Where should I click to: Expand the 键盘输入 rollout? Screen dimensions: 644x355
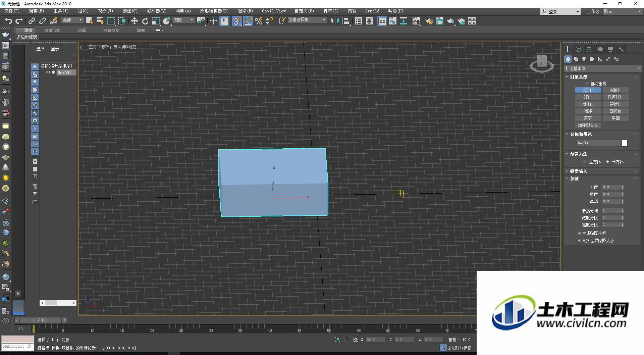578,171
